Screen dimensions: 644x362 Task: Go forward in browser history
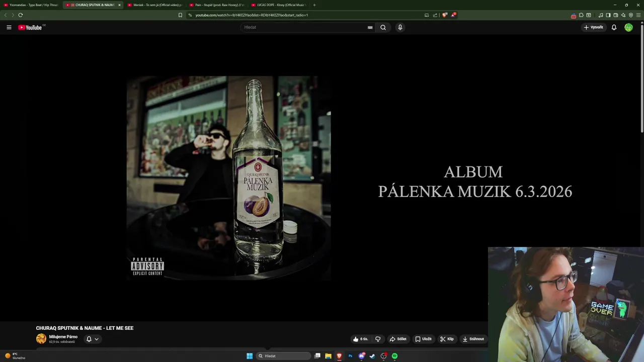(13, 15)
